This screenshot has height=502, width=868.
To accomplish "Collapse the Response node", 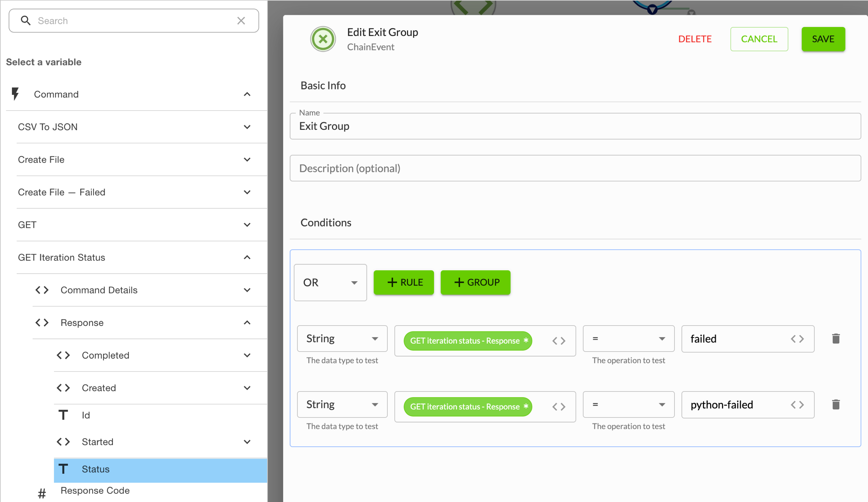I will 247,323.
